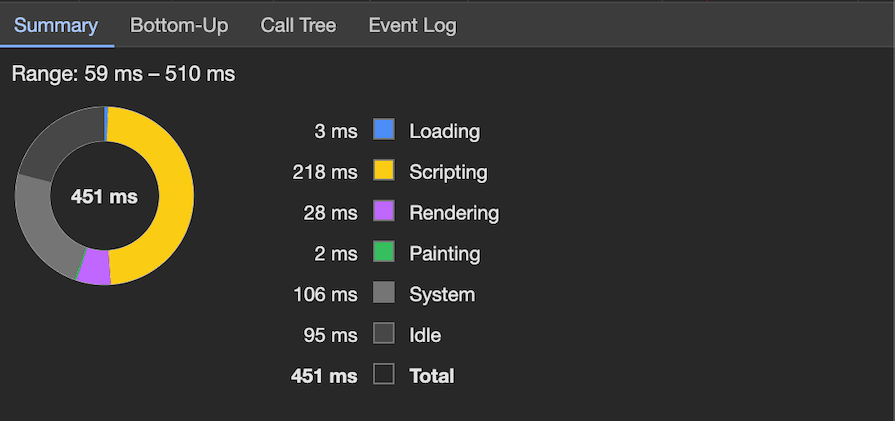Image resolution: width=895 pixels, height=421 pixels.
Task: Click the empty Total legend box
Action: pyautogui.click(x=384, y=375)
